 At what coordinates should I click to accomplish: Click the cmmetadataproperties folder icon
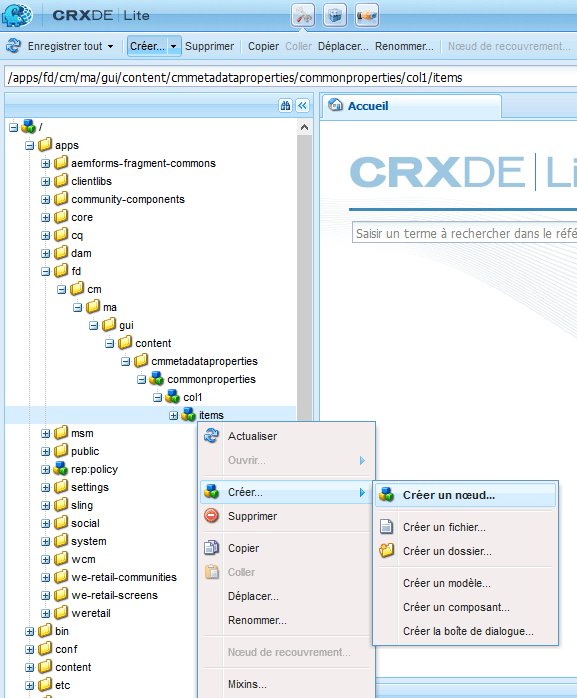pos(141,361)
